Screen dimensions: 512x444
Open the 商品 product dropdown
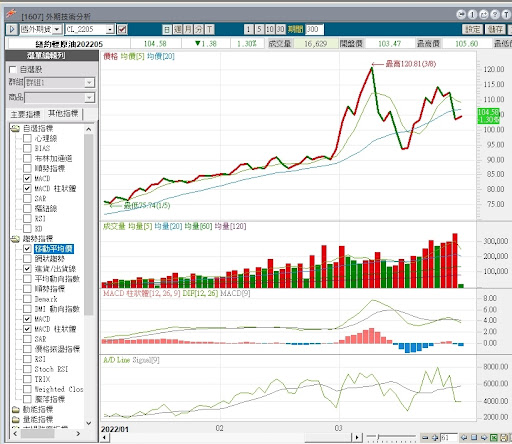click(x=89, y=98)
